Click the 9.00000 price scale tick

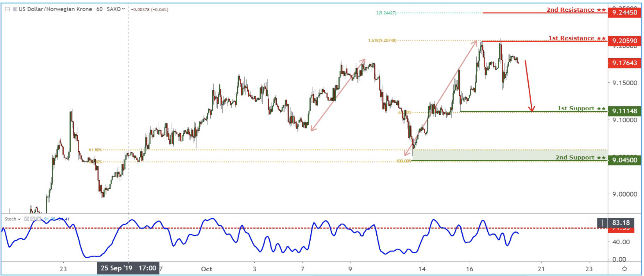pyautogui.click(x=624, y=194)
